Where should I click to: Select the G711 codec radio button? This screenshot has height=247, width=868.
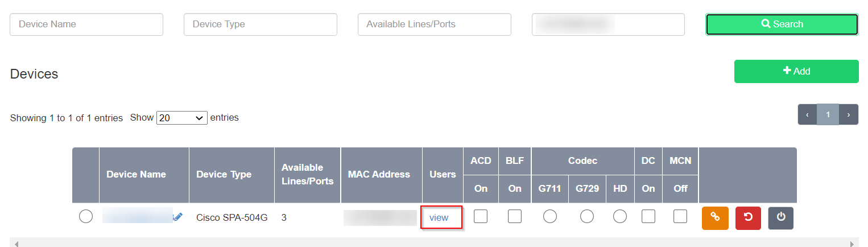(550, 216)
